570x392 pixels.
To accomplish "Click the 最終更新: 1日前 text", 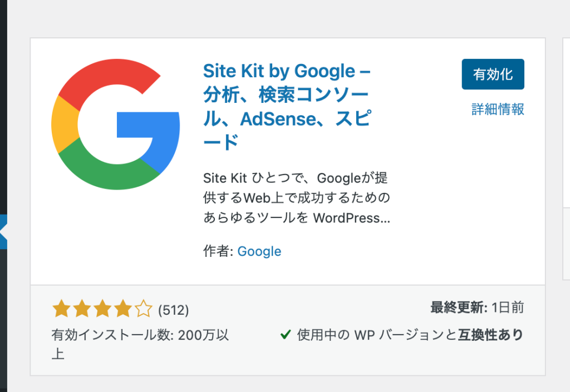I will (477, 307).
